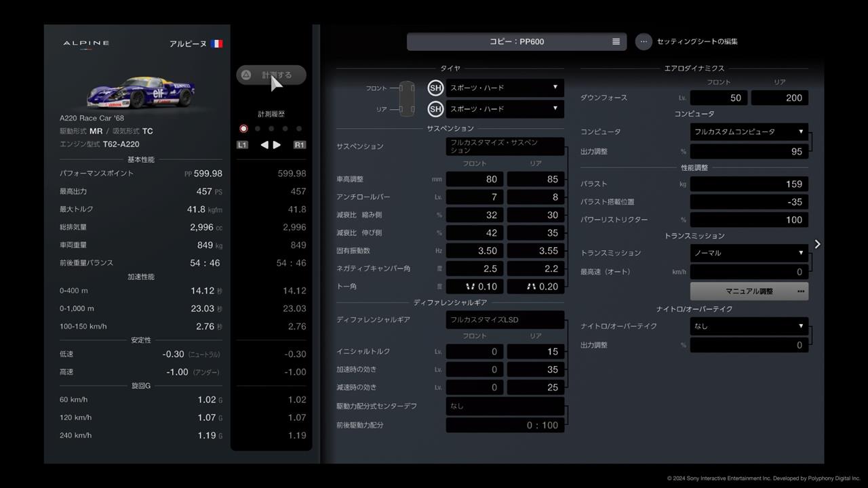Screen dimensions: 868x488
Task: Go to next measurement with right arrow
Action: point(277,145)
